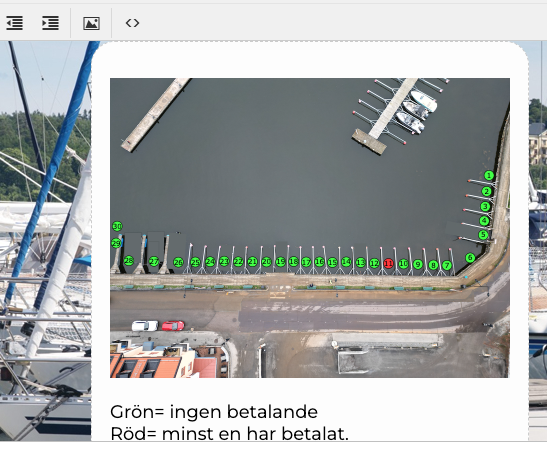Screen dimensions: 547x450
Task: Place cursor in the "Grön= ingen betalande" text line
Action: 214,412
